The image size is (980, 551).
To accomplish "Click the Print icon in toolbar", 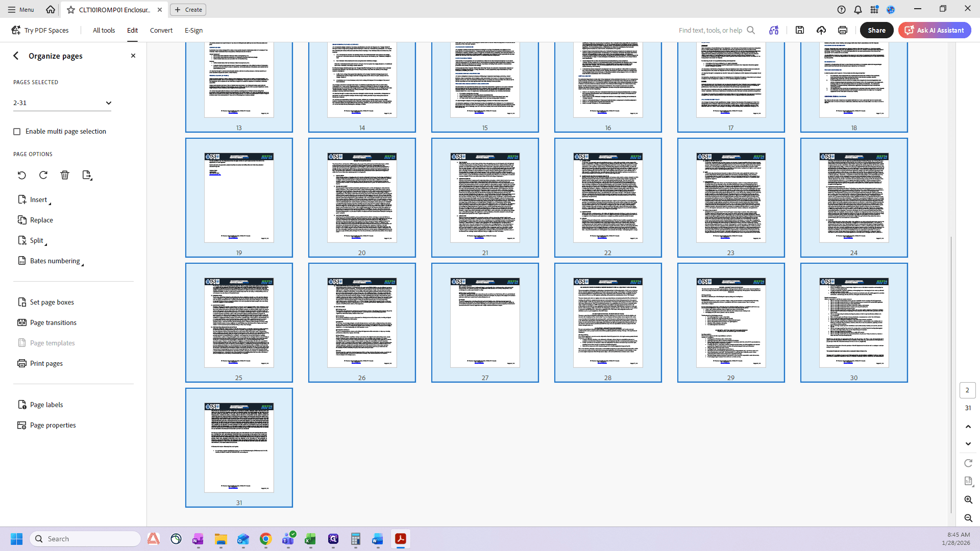I will pyautogui.click(x=843, y=30).
